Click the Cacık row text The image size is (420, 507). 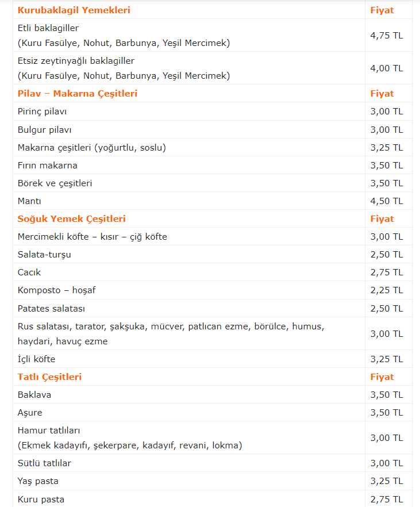tap(30, 272)
